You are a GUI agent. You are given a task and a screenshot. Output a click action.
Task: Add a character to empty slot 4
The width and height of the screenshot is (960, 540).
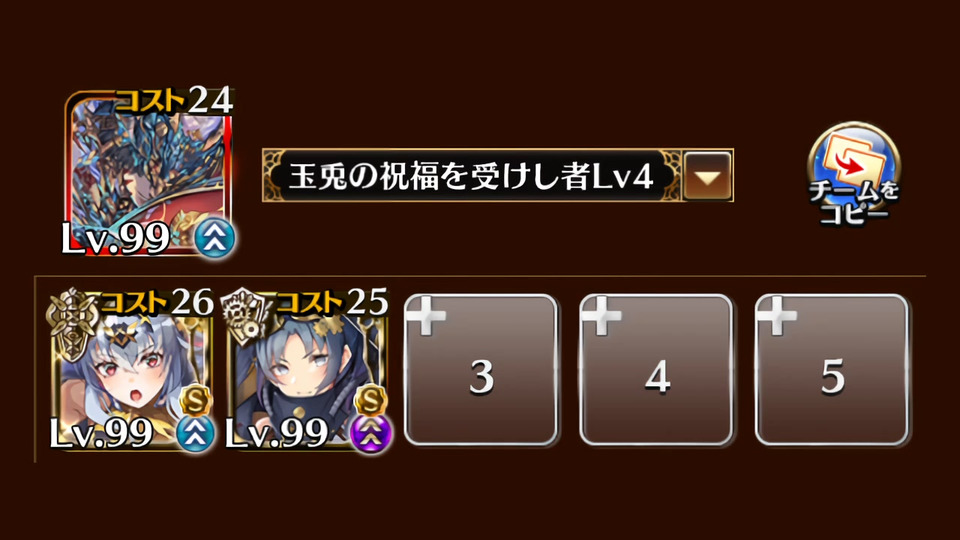point(656,370)
